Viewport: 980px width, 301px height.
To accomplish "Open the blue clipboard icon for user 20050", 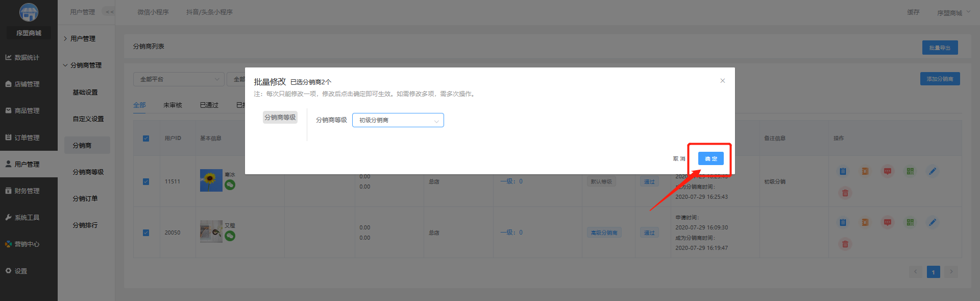I will 843,222.
